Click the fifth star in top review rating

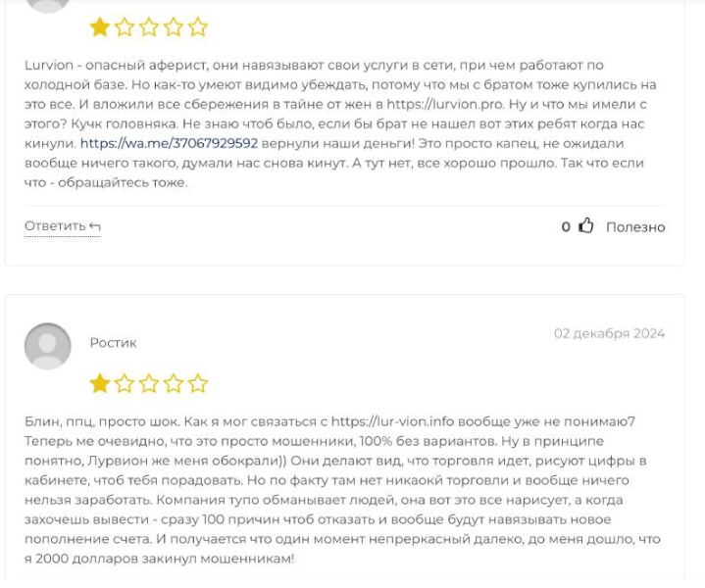click(x=197, y=27)
